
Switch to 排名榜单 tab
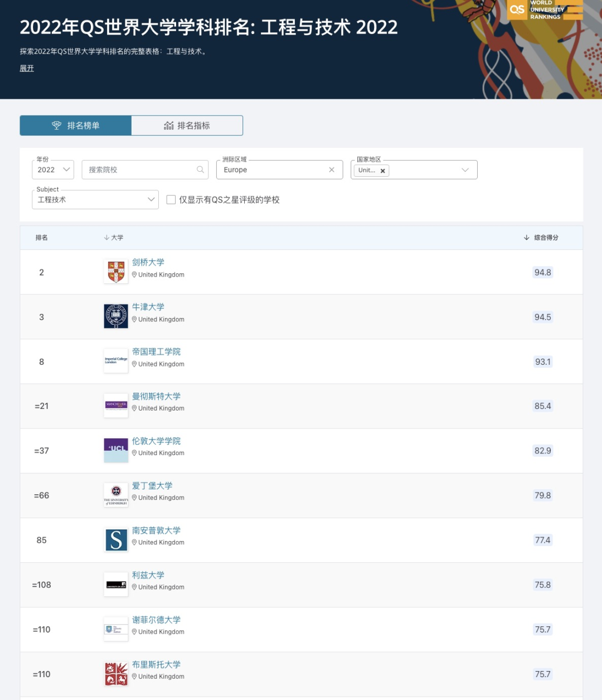coord(76,125)
